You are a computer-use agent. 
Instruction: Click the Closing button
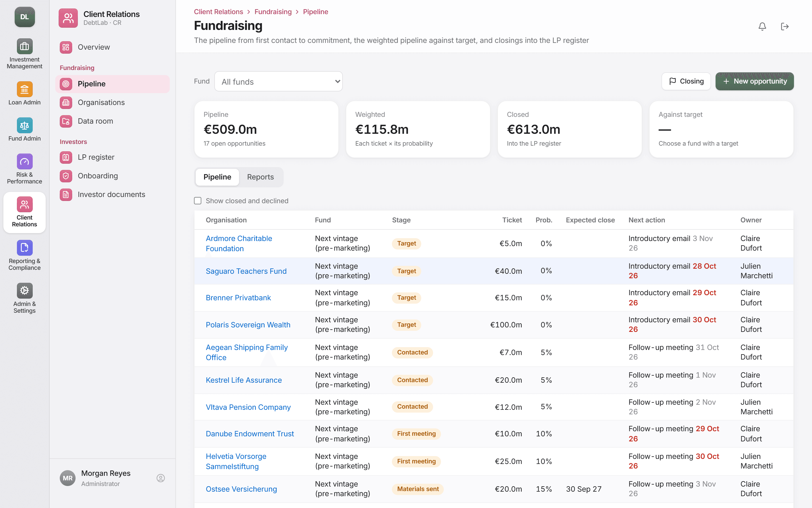(686, 81)
